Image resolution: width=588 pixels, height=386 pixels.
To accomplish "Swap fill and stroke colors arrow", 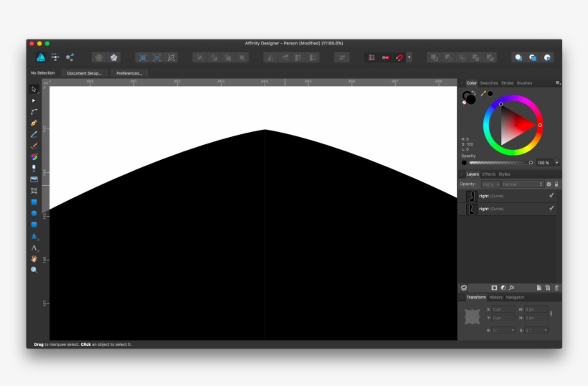I will coord(473,93).
